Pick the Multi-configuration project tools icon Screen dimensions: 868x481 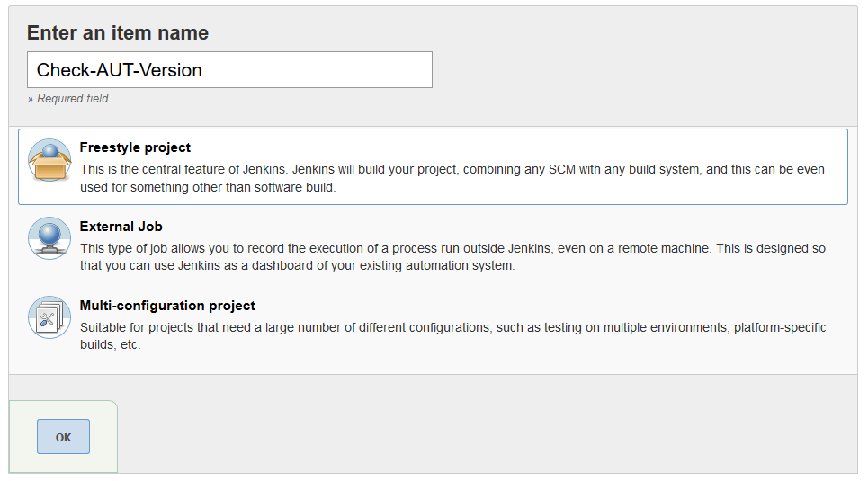point(49,317)
